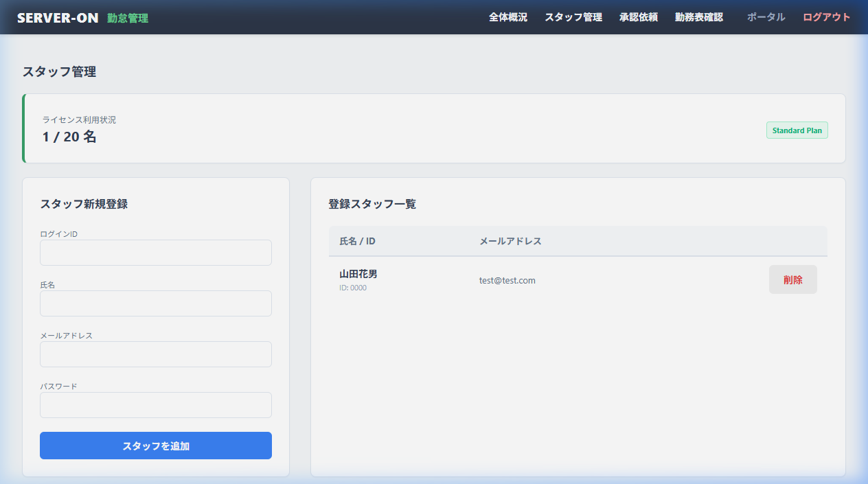Open the 勤務表確認 menu item
This screenshot has width=868, height=484.
coord(698,17)
